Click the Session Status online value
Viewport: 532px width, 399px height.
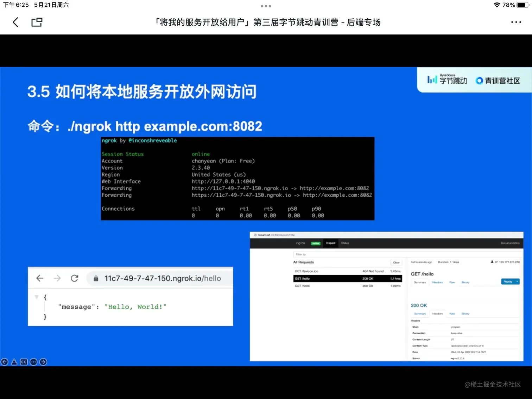click(x=201, y=154)
